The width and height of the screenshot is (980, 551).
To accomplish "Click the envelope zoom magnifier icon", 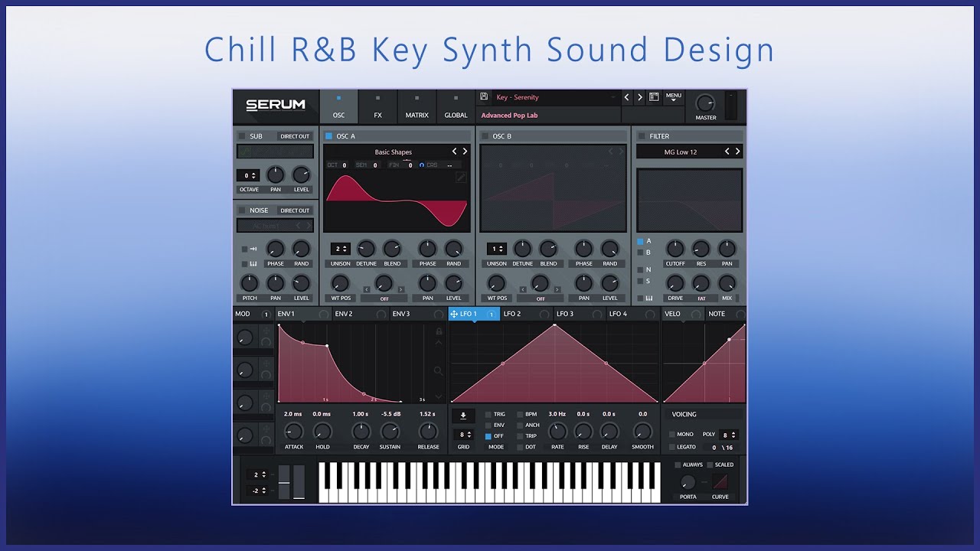I will click(x=438, y=371).
